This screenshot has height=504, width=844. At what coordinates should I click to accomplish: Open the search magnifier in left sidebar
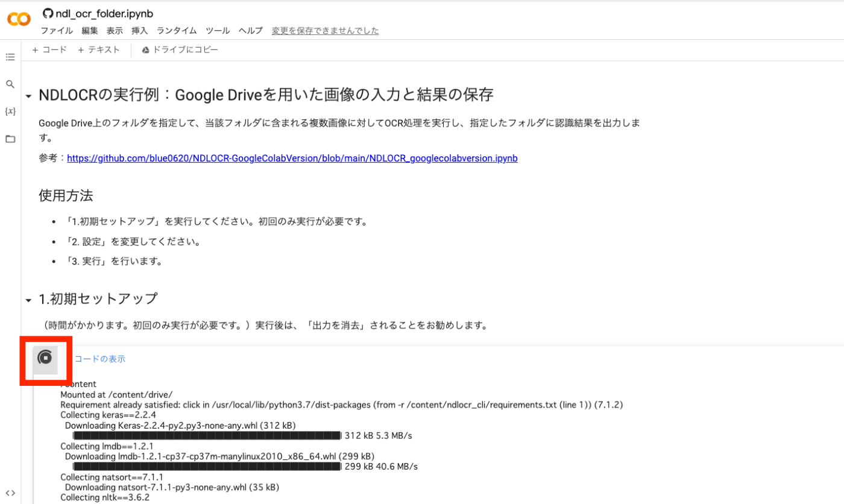(x=10, y=84)
